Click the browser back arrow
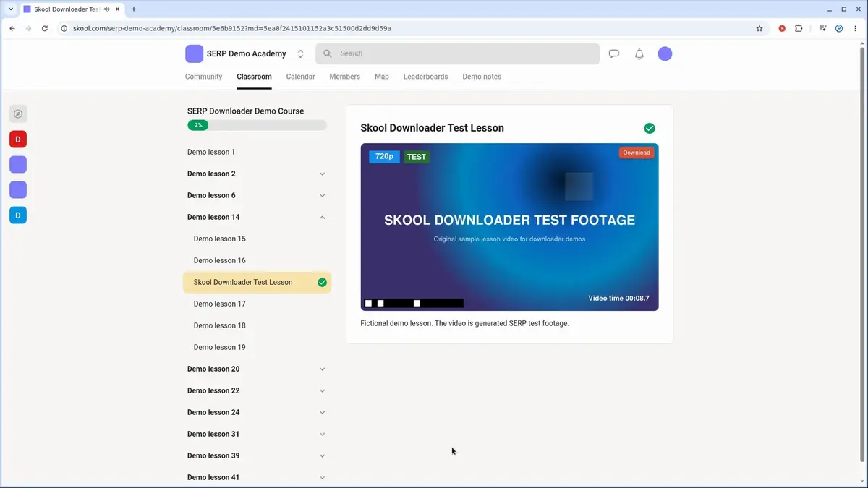Viewport: 868px width, 488px height. [x=12, y=28]
